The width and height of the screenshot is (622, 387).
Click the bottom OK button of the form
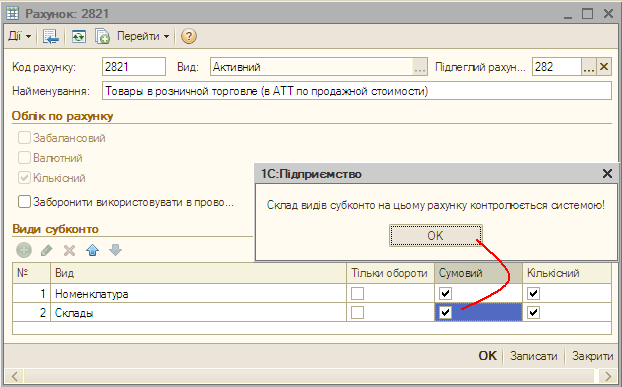488,356
